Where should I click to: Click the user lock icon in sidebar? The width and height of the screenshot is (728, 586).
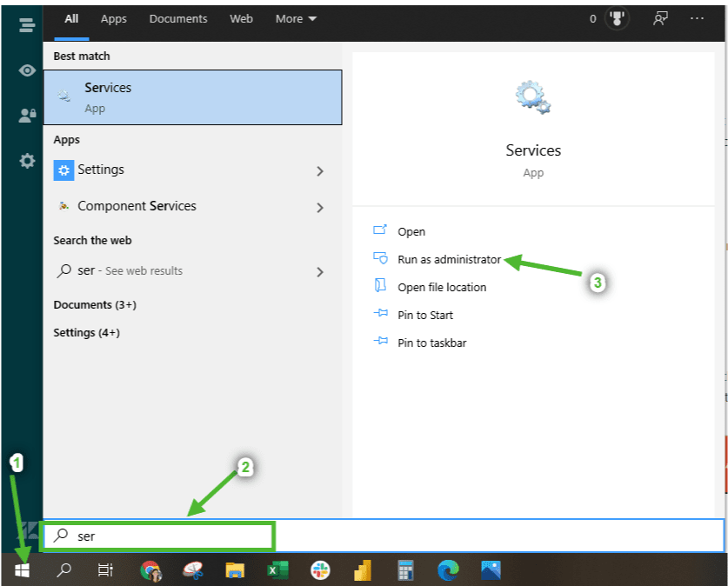(27, 115)
